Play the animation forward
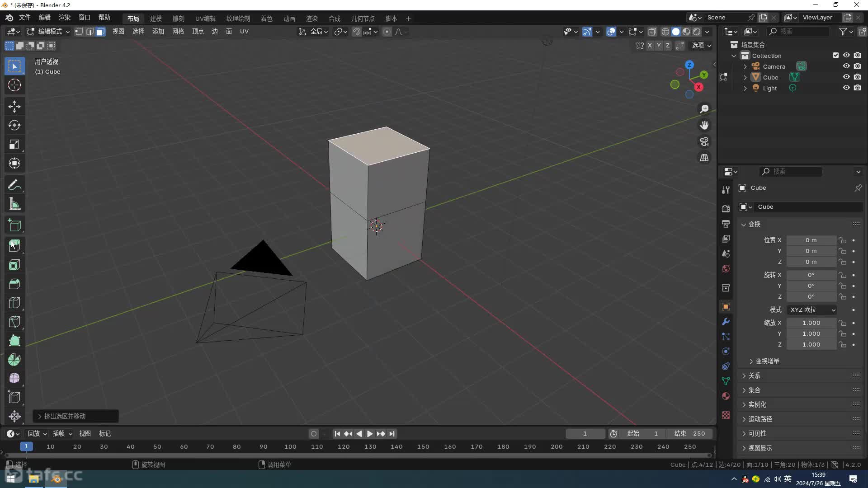The image size is (868, 488). (x=370, y=434)
